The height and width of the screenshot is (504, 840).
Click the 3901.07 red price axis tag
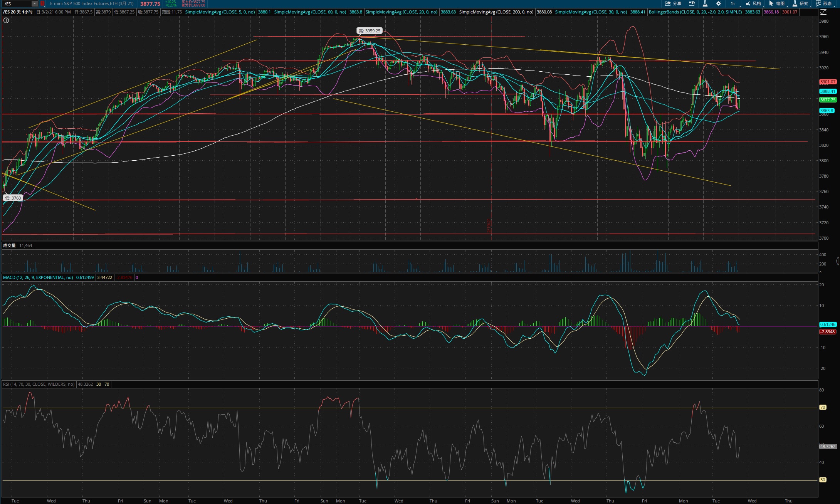828,82
